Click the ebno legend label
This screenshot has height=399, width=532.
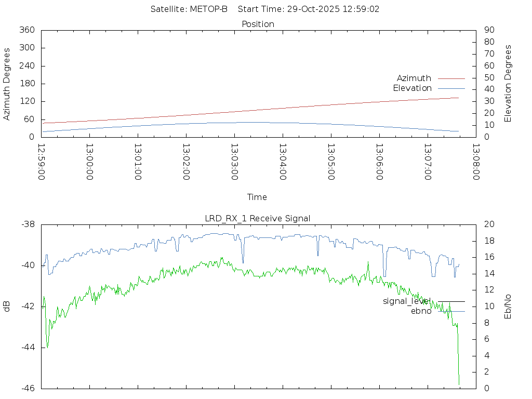pos(421,311)
